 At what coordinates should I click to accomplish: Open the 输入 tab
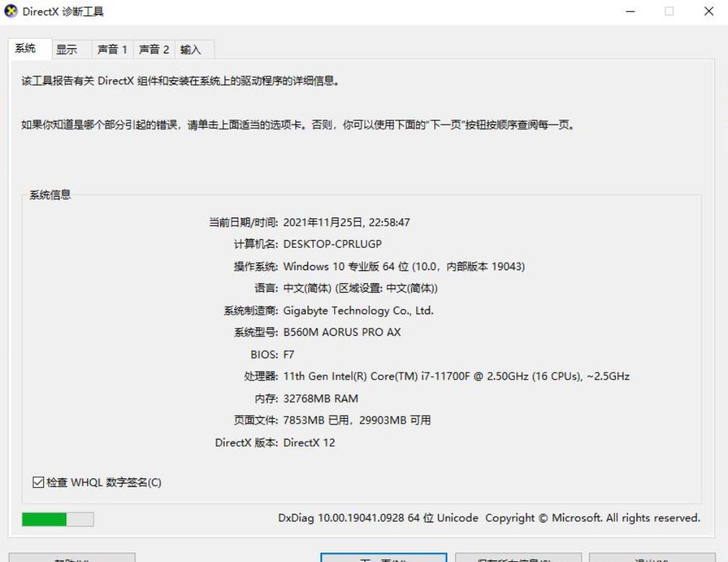(x=194, y=50)
